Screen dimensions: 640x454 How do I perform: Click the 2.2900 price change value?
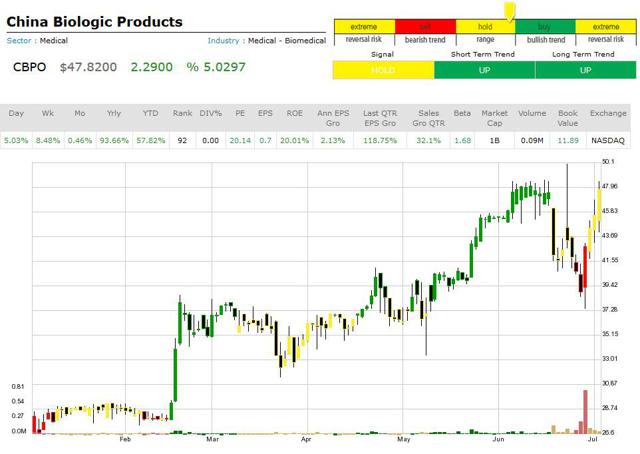coord(151,67)
